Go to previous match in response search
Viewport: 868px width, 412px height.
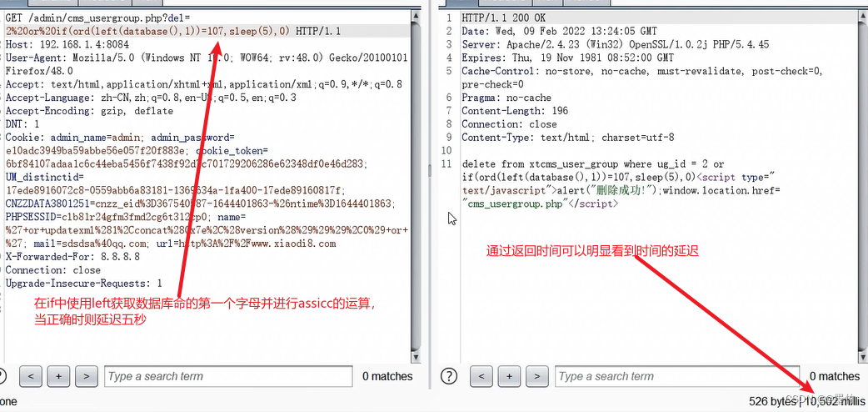click(481, 376)
